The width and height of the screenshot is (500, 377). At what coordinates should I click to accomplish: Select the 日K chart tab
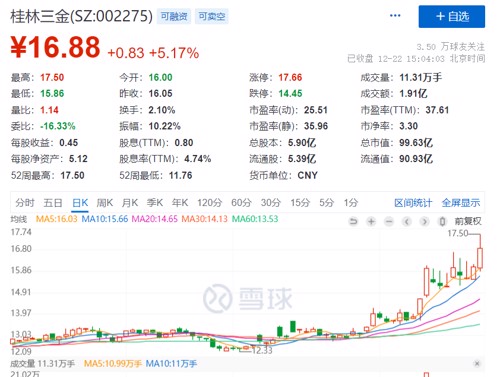(x=80, y=203)
